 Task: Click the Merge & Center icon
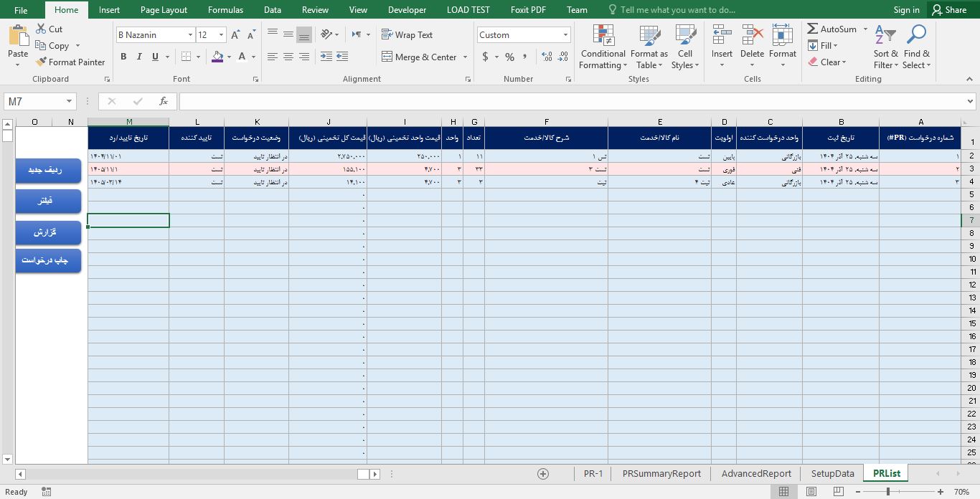point(386,57)
